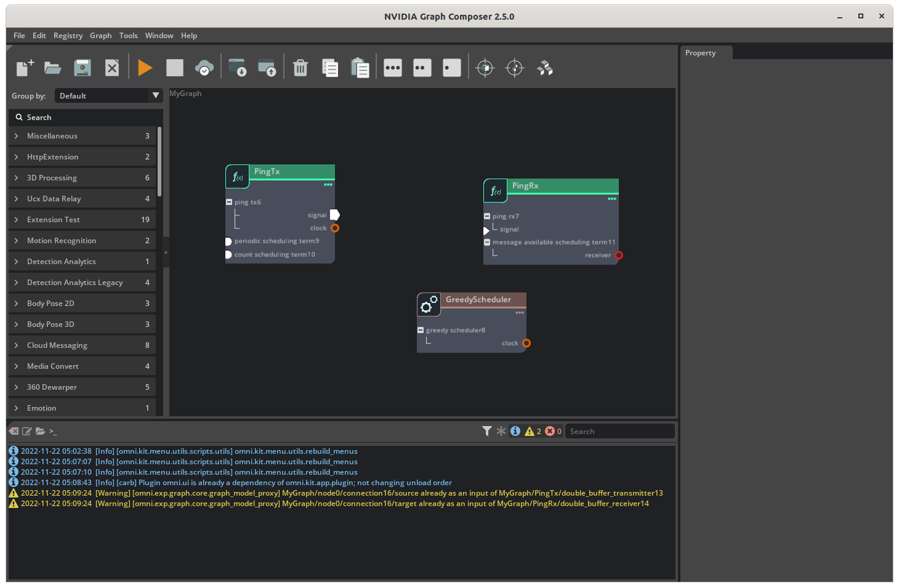This screenshot has height=588, width=899.
Task: Collapse greedy scheduler8 in GreedyScheduler node
Action: click(421, 330)
